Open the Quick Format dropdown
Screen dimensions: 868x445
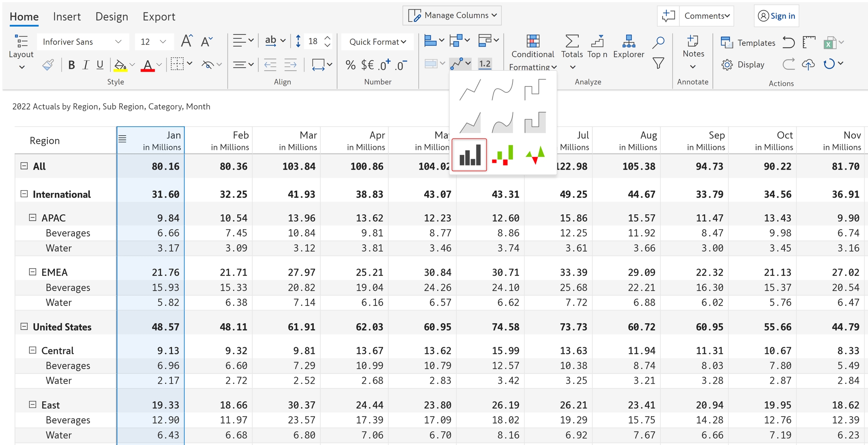click(377, 42)
